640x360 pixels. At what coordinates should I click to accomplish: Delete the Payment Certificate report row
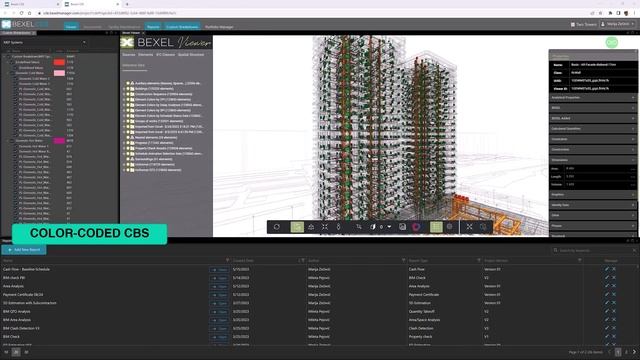614,295
